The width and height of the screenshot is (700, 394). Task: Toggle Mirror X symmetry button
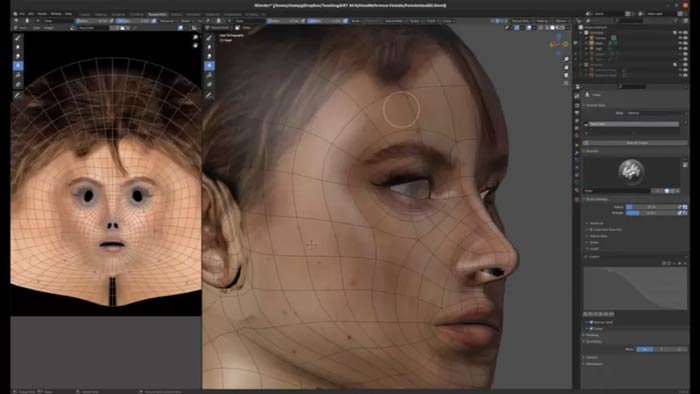click(x=645, y=349)
